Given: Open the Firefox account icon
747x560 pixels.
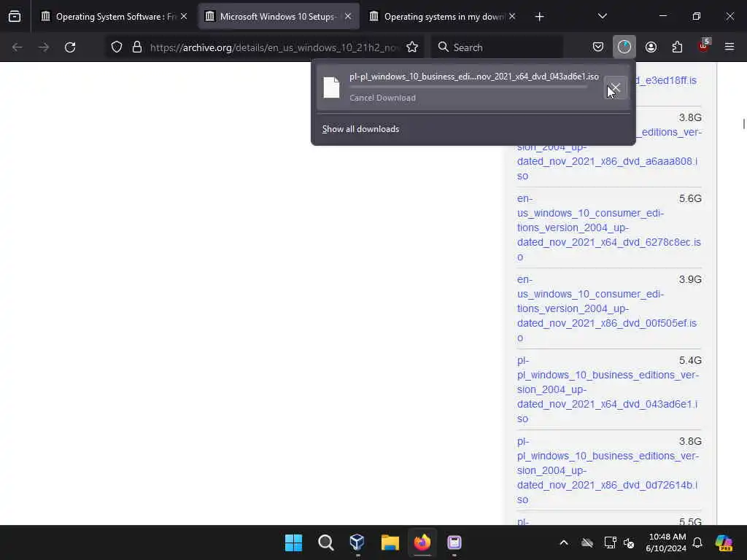Looking at the screenshot, I should (x=651, y=47).
